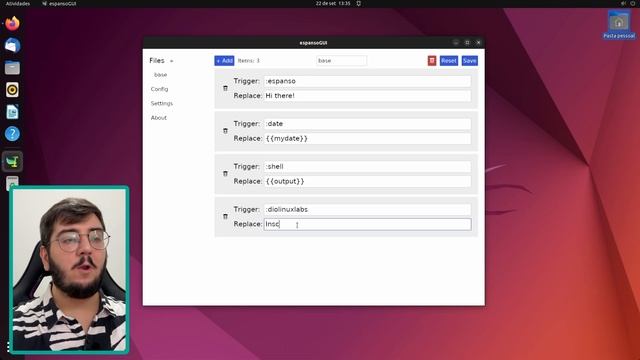The height and width of the screenshot is (360, 640).
Task: Open Atividades overview in top bar
Action: [18, 3]
